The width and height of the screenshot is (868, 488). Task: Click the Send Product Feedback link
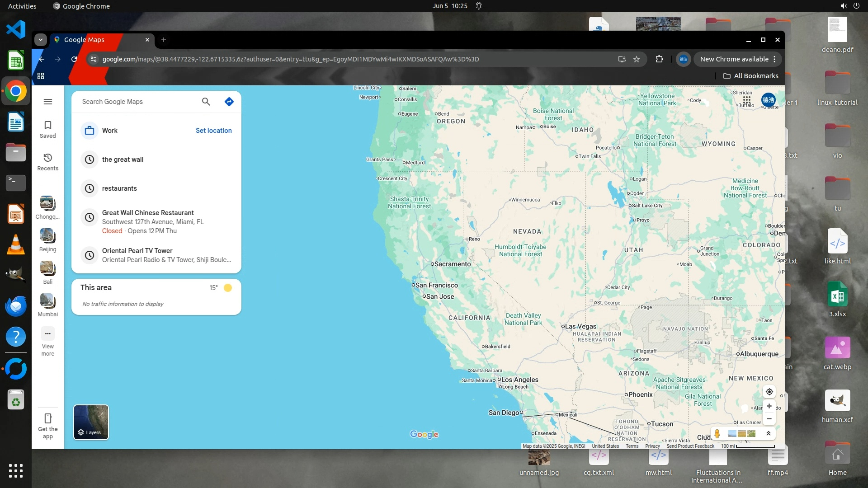pos(690,446)
